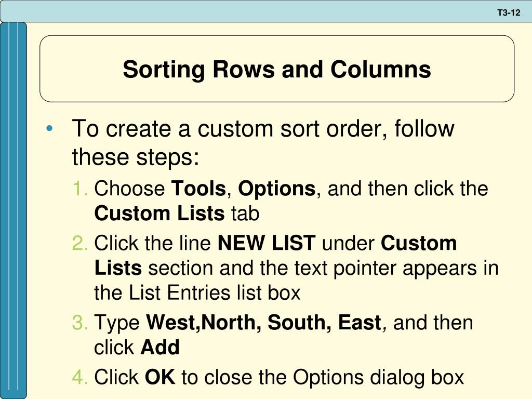This screenshot has height=399, width=532.
Task: Click the bold word OK in step 4
Action: coord(160,377)
